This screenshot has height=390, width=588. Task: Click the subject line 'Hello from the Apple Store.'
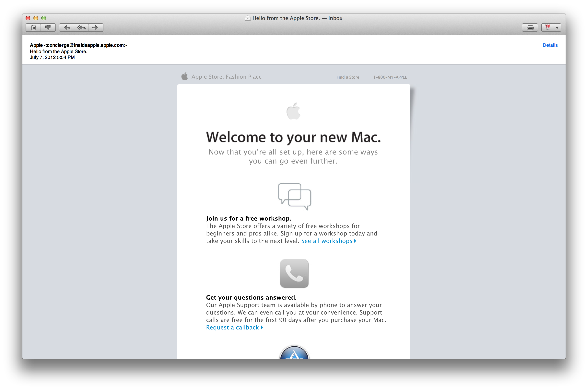point(58,51)
